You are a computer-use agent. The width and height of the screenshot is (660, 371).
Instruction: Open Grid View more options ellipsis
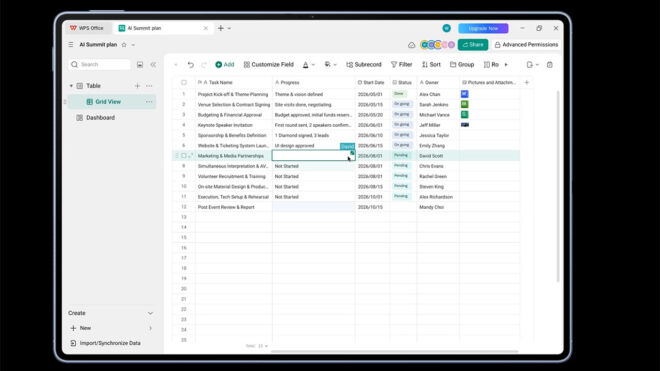pyautogui.click(x=149, y=102)
